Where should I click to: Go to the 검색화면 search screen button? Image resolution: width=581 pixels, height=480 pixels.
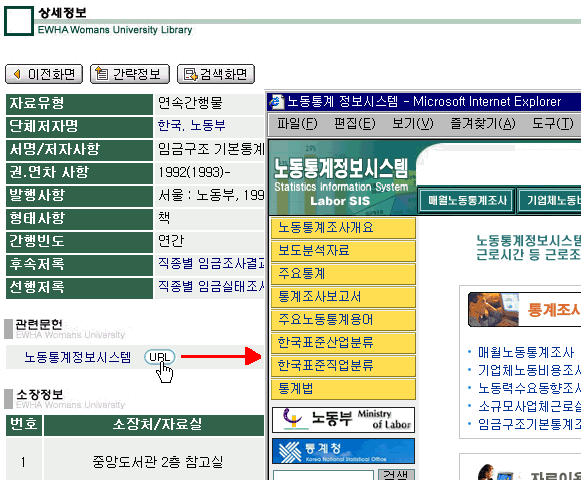[x=216, y=74]
